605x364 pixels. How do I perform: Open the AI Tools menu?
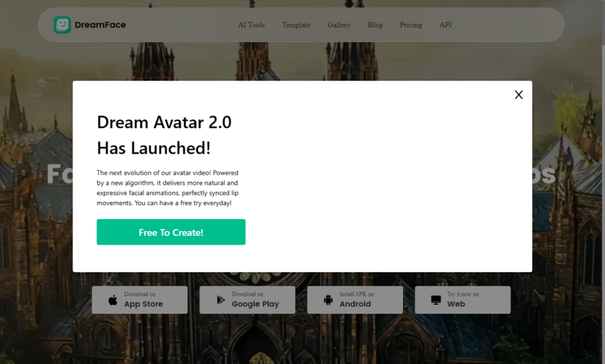(x=251, y=25)
